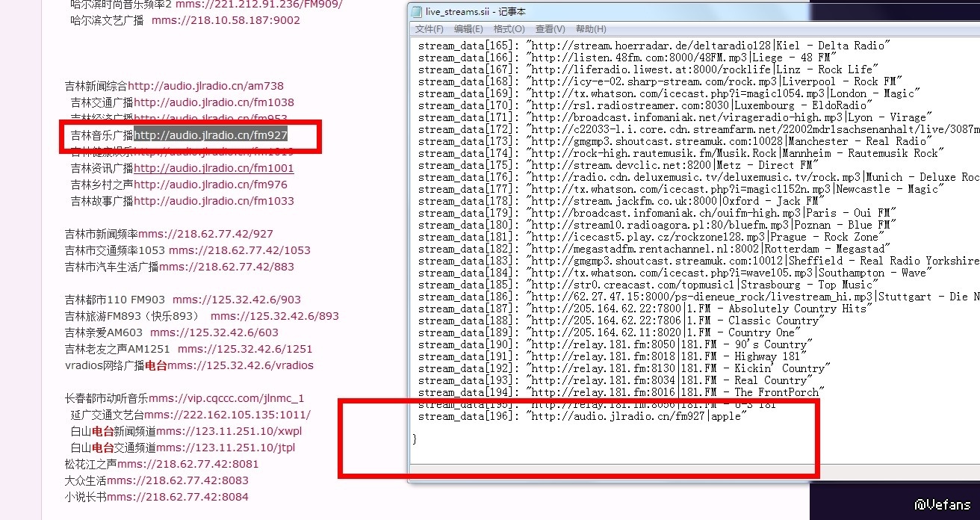Click the mms://125.32.42.6/603 link
The width and height of the screenshot is (980, 520).
pyautogui.click(x=214, y=332)
